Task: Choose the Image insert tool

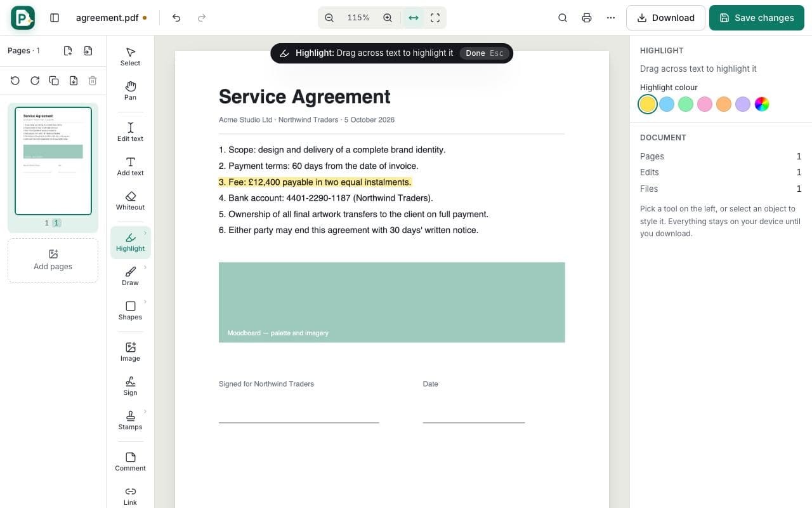Action: pos(130,352)
